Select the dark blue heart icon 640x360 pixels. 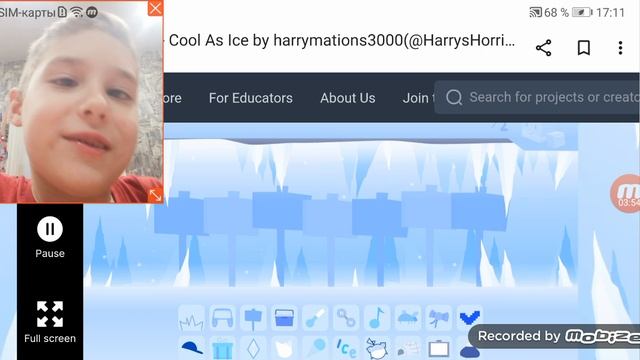point(469,317)
